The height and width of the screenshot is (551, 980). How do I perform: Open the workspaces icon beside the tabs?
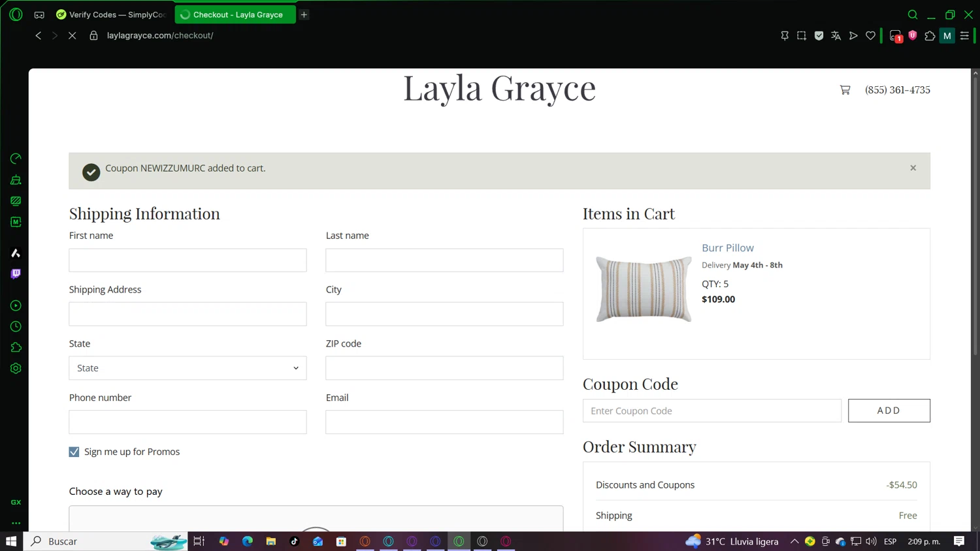tap(39, 14)
